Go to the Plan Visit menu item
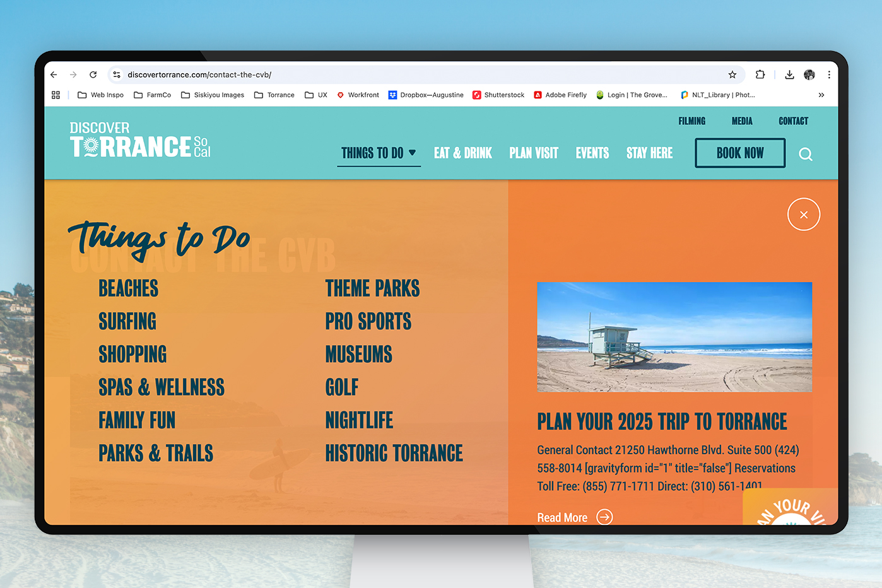 533,153
